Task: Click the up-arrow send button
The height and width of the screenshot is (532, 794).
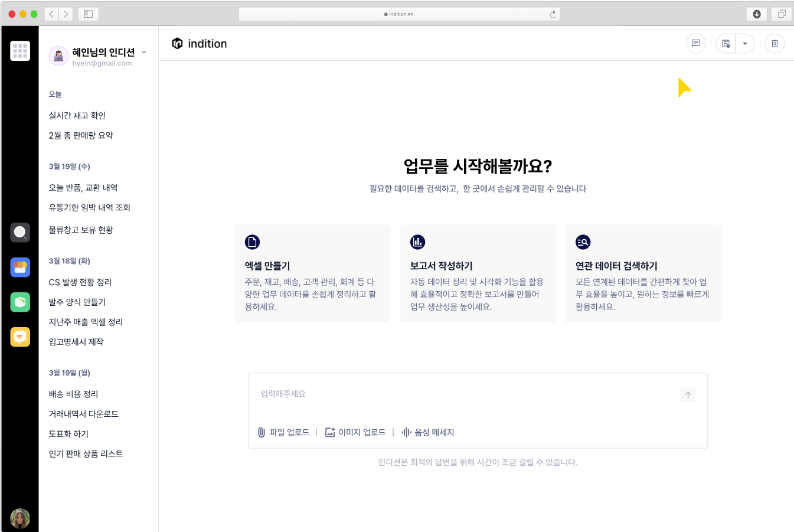Action: [x=688, y=394]
